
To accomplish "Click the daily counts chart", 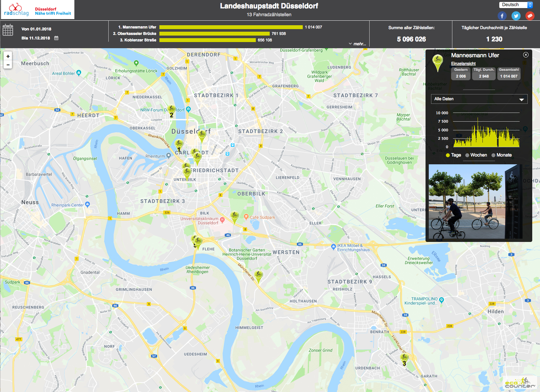I will 486,130.
